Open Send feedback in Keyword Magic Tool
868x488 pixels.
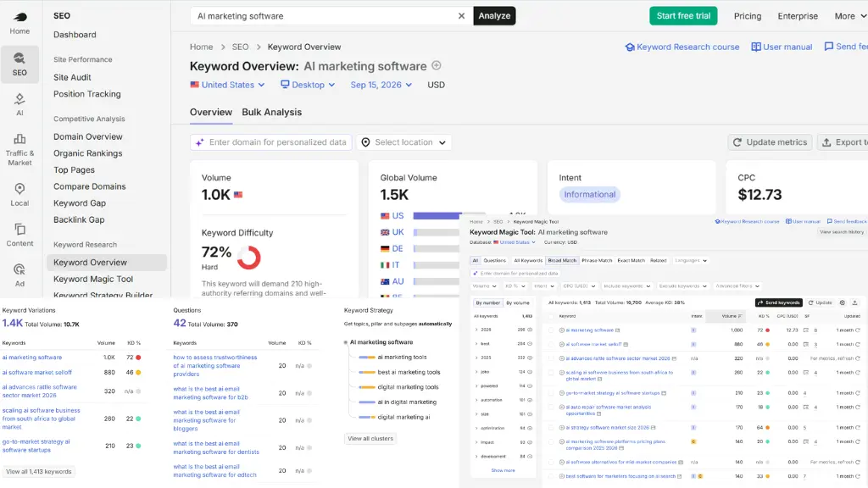(x=846, y=221)
